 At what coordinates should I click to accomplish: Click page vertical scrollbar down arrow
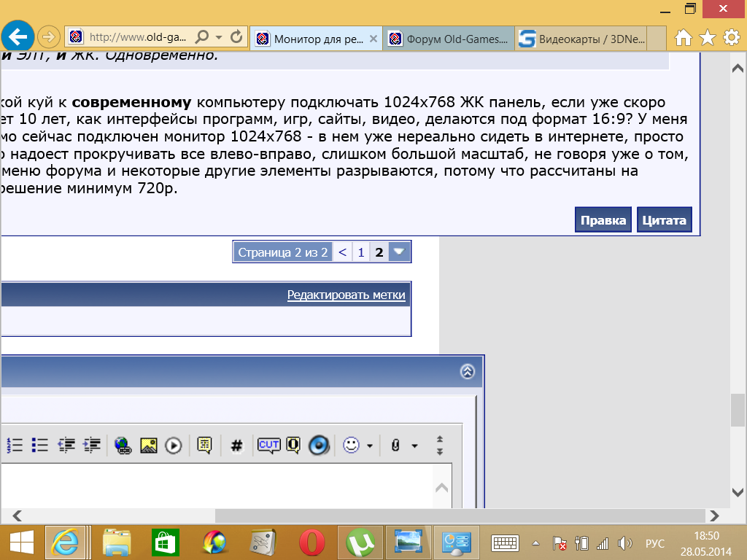click(x=738, y=492)
